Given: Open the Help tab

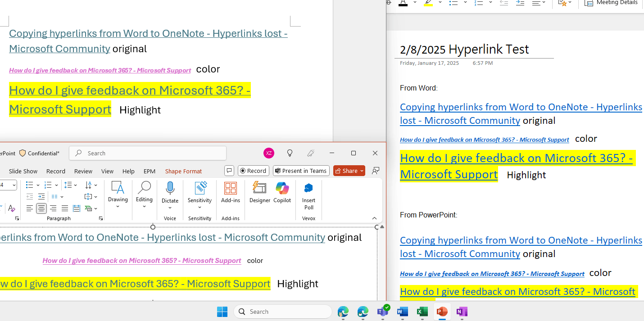Looking at the screenshot, I should point(128,171).
